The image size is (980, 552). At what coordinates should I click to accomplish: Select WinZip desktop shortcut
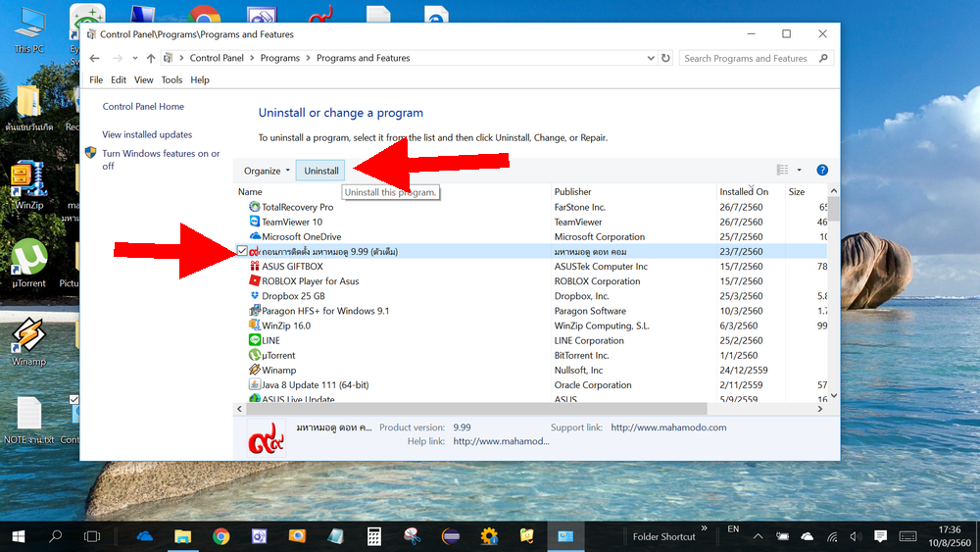coord(28,185)
